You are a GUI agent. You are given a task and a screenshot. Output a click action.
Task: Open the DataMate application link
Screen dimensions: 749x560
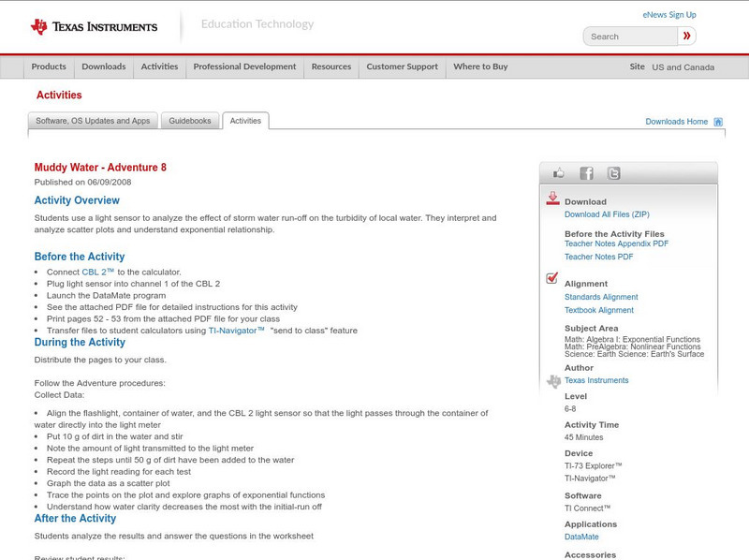pyautogui.click(x=581, y=538)
